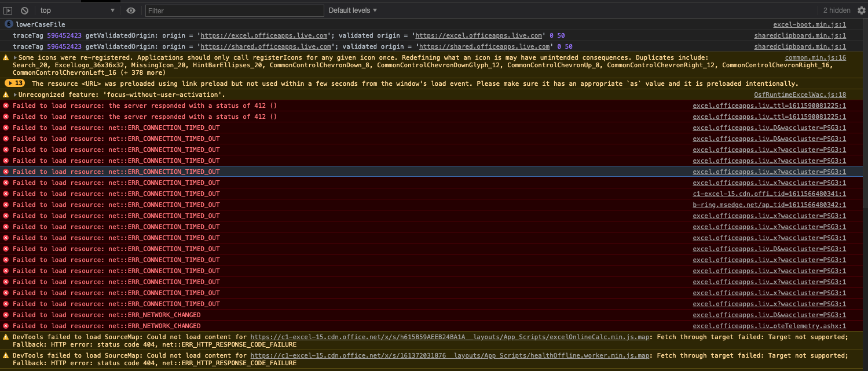The width and height of the screenshot is (868, 371).
Task: Expand the Unrecognized feature warning triangle
Action: point(15,94)
